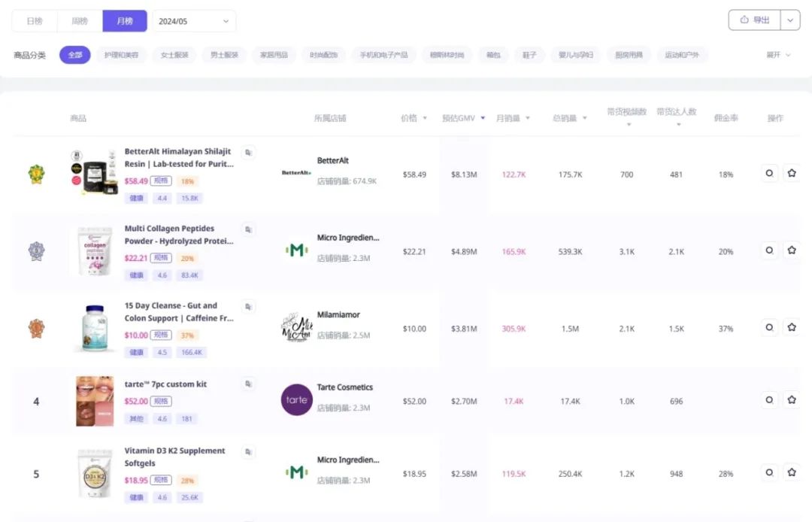This screenshot has width=812, height=522.
Task: Open the Multi Collagen Peptides pouch thumbnail
Action: pyautogui.click(x=94, y=250)
